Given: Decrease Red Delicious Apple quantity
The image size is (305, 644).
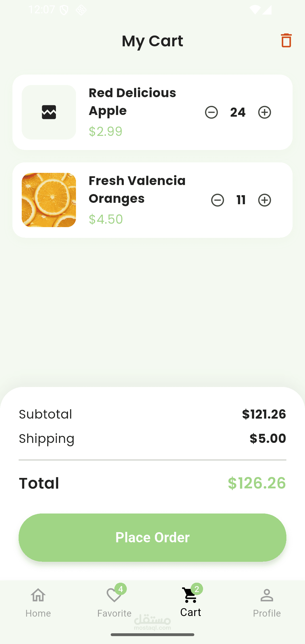Looking at the screenshot, I should click(x=211, y=112).
